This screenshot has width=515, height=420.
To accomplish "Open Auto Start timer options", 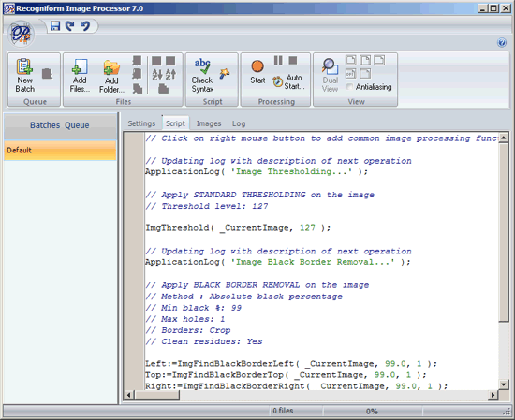I will pyautogui.click(x=288, y=81).
